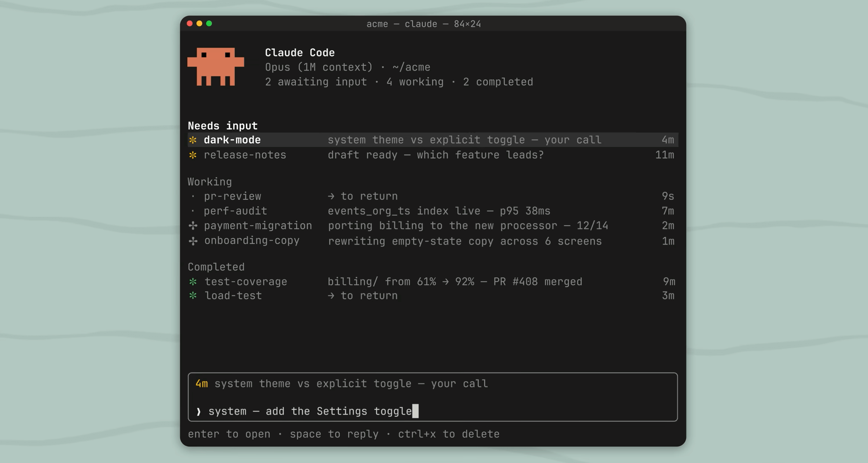Viewport: 868px width, 463px height.
Task: Click the 'space to reply' hint
Action: tap(334, 434)
